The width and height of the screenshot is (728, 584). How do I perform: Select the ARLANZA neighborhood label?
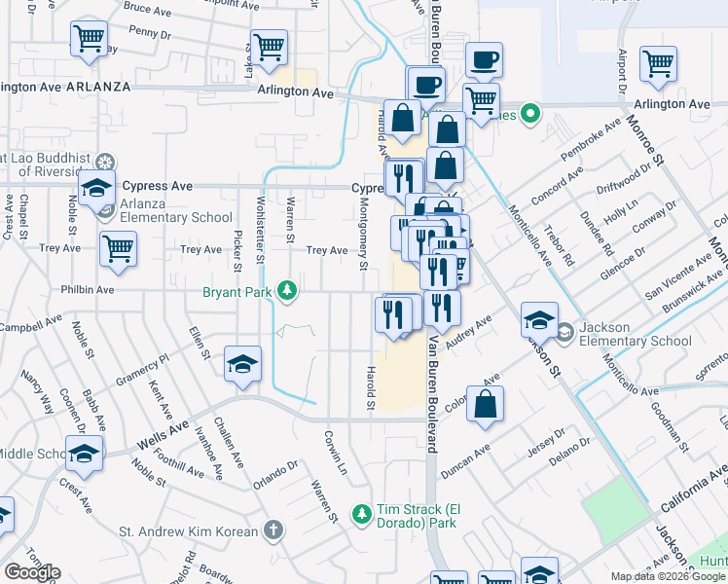pyautogui.click(x=98, y=87)
